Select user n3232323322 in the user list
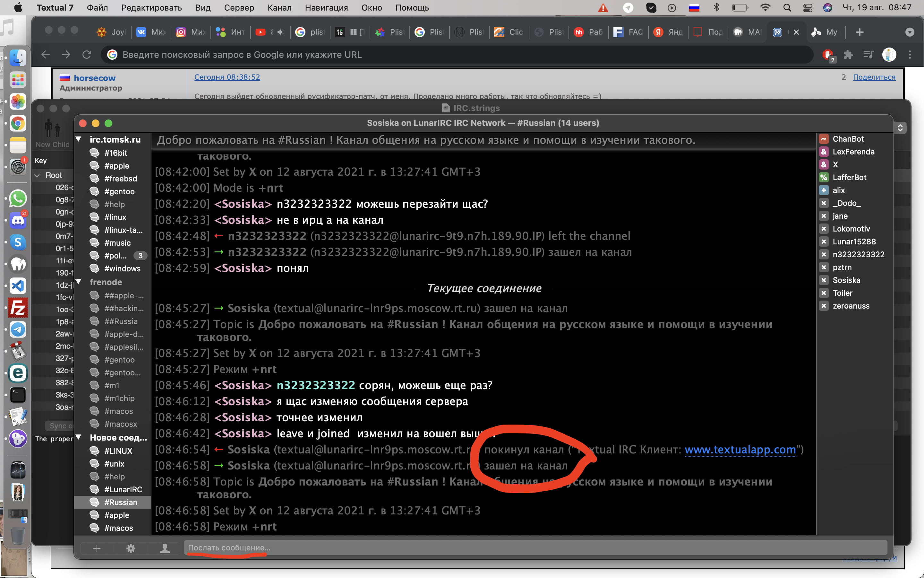Viewport: 924px width, 578px height. point(858,255)
